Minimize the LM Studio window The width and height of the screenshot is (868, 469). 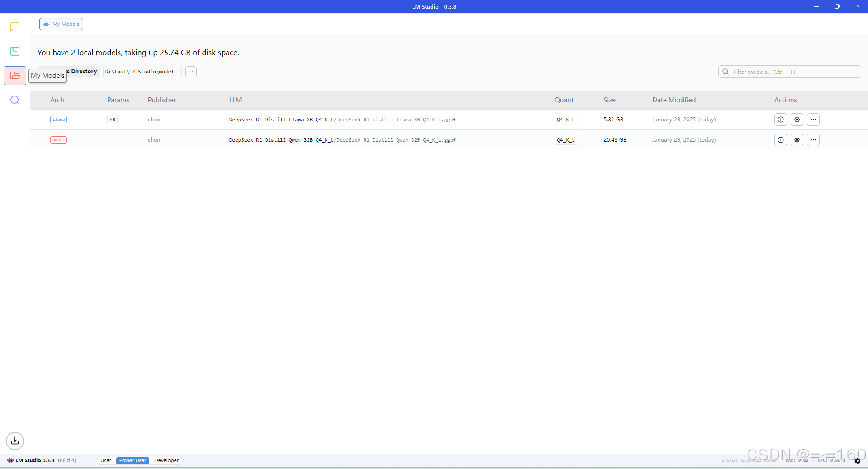[816, 6]
